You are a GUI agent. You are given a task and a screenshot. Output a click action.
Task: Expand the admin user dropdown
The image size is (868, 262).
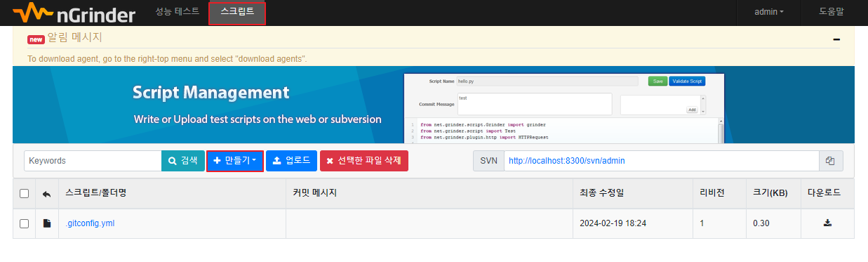coord(768,12)
